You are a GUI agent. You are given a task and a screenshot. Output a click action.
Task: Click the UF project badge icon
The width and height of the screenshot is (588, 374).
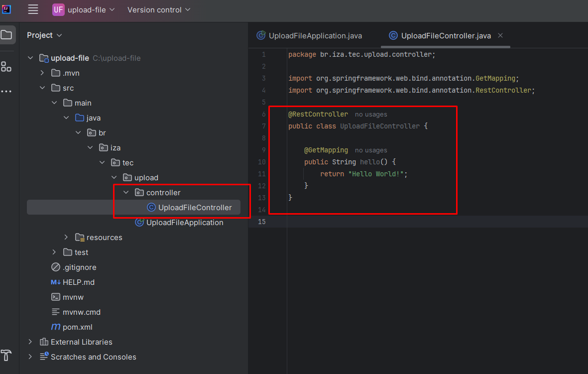pyautogui.click(x=58, y=10)
